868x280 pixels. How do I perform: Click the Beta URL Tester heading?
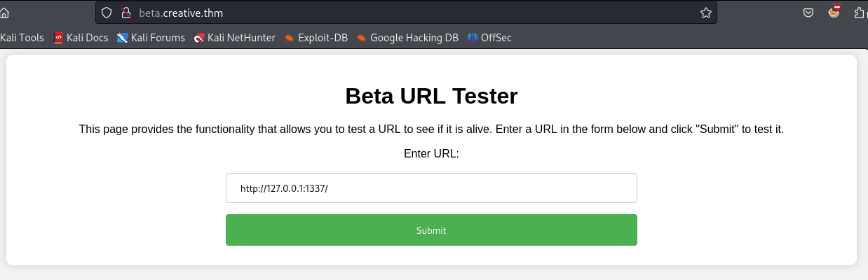coord(431,96)
